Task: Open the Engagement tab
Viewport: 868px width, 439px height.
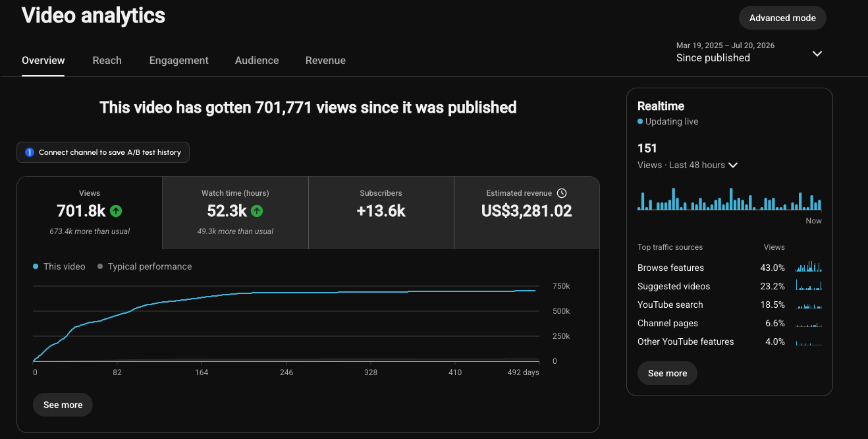Action: pyautogui.click(x=179, y=60)
